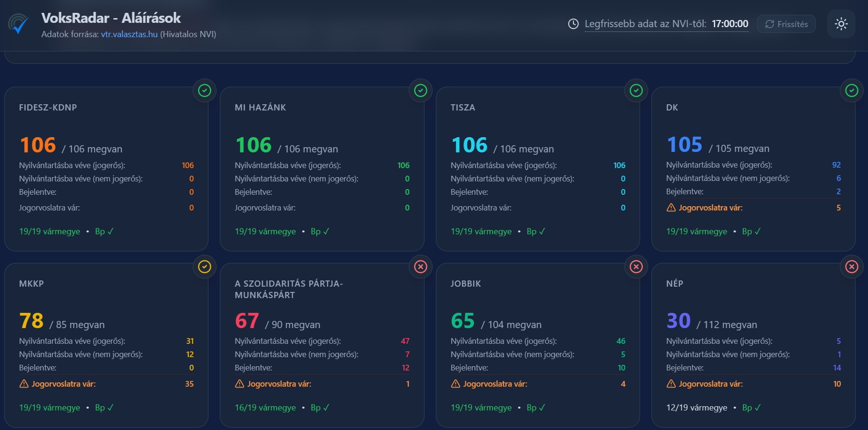Click the green check badge on DK card
Image resolution: width=868 pixels, height=430 pixels.
coord(852,90)
